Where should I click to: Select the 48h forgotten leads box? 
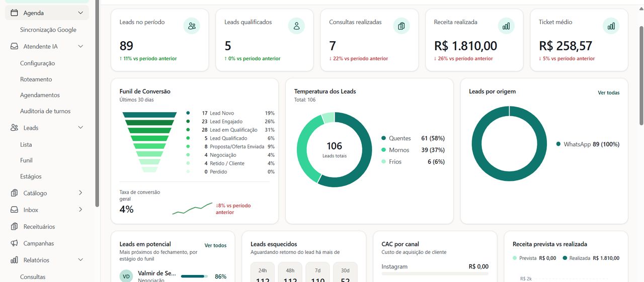[x=290, y=272]
